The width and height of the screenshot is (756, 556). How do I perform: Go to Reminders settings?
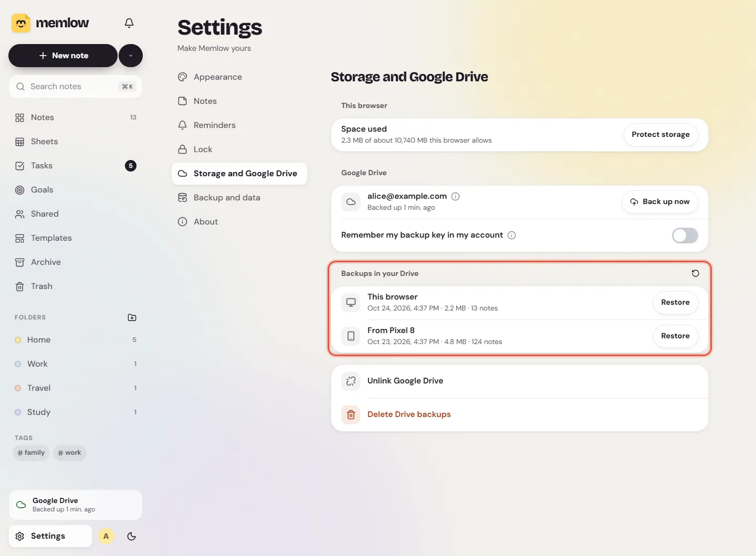click(x=239, y=125)
